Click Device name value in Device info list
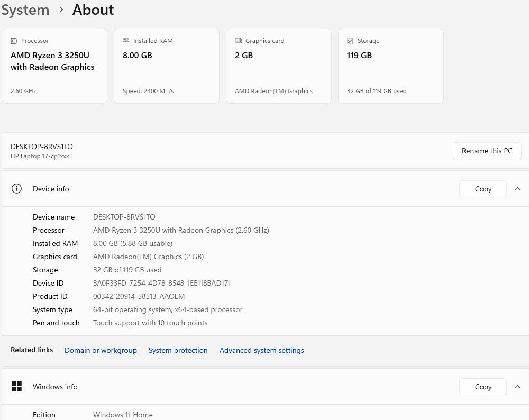Image resolution: width=529 pixels, height=420 pixels. (x=124, y=217)
